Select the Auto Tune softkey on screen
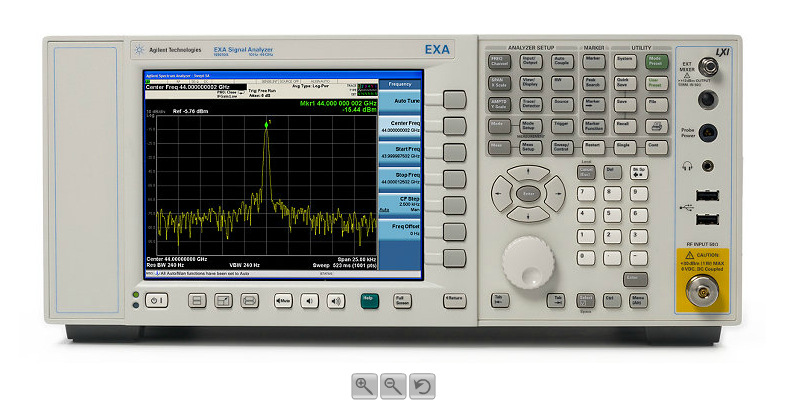The height and width of the screenshot is (405, 785). point(399,102)
